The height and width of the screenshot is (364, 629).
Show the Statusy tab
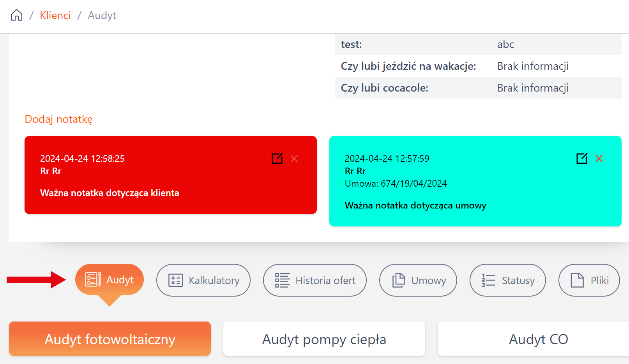click(x=507, y=280)
